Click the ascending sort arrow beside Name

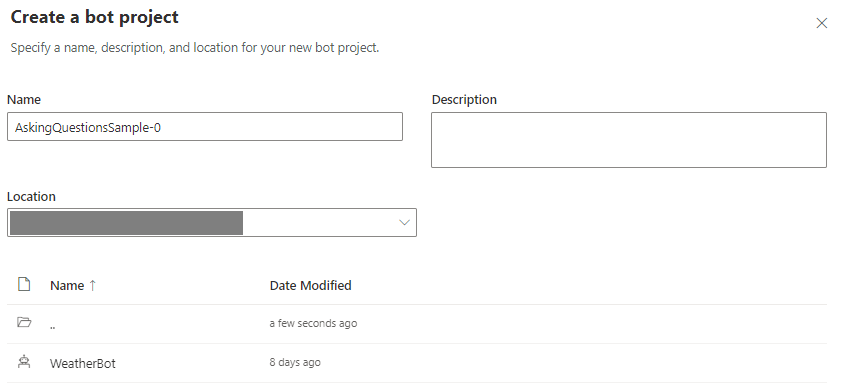92,285
